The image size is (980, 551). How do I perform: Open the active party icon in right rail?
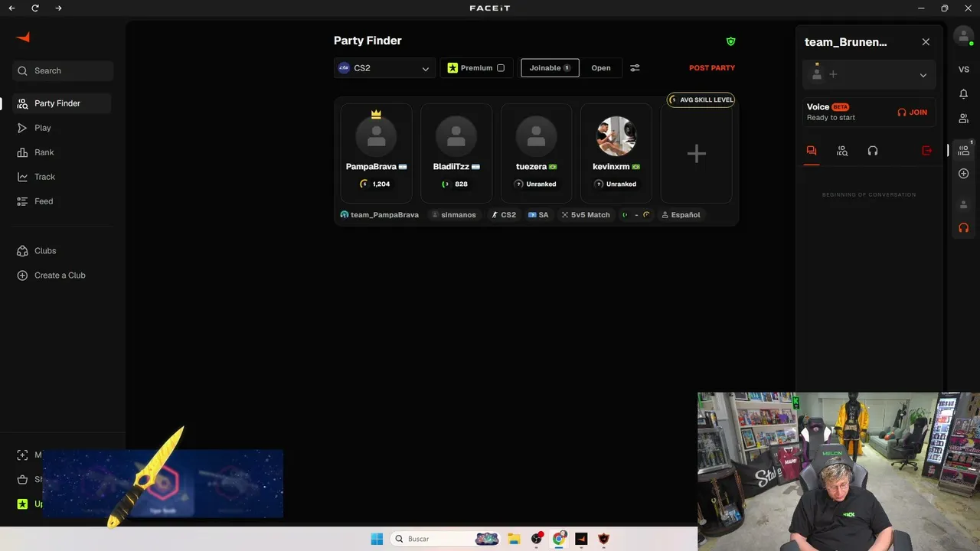pyautogui.click(x=964, y=151)
